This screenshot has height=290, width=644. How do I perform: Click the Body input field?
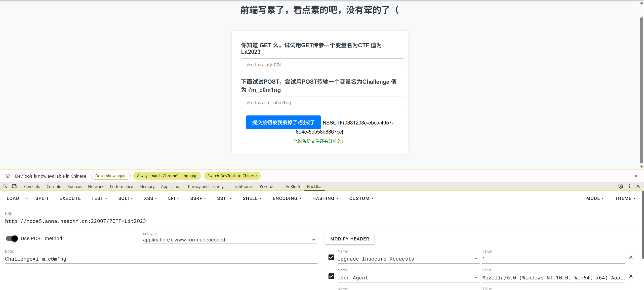pyautogui.click(x=161, y=259)
